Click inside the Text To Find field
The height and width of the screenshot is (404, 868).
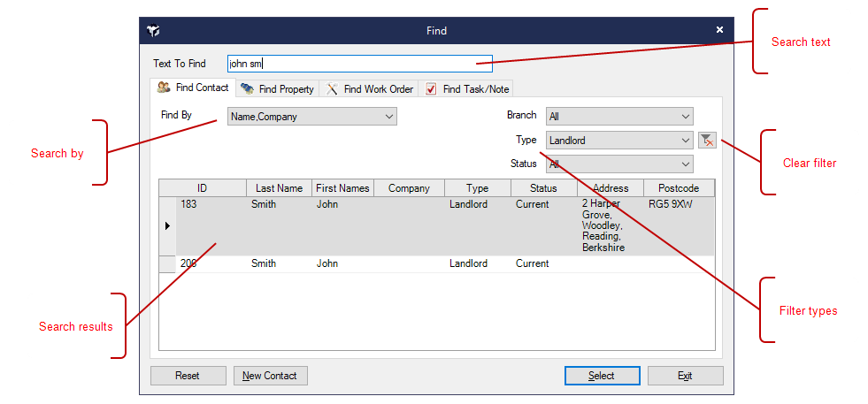point(359,64)
